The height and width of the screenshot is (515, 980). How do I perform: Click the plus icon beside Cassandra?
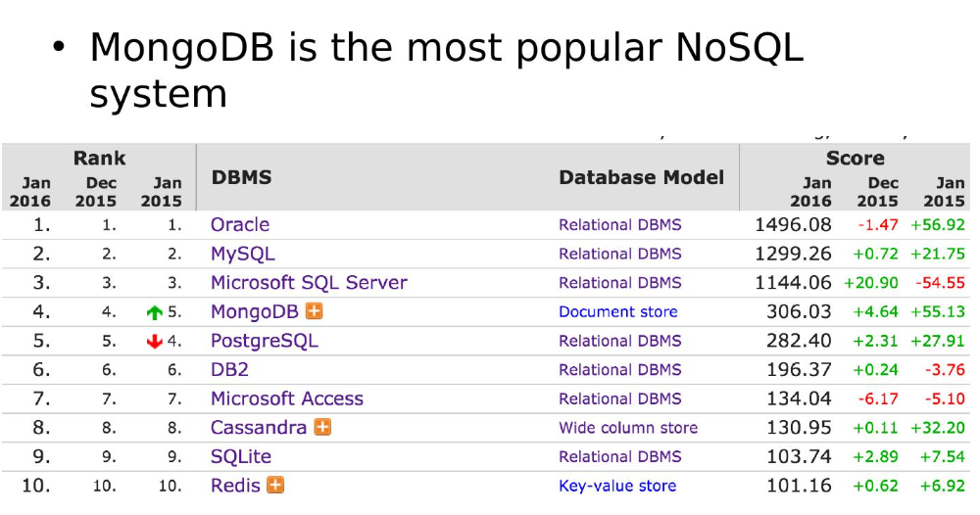[x=322, y=428]
